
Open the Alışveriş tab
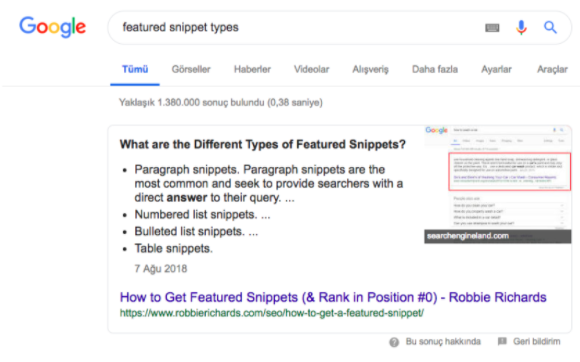click(x=370, y=70)
